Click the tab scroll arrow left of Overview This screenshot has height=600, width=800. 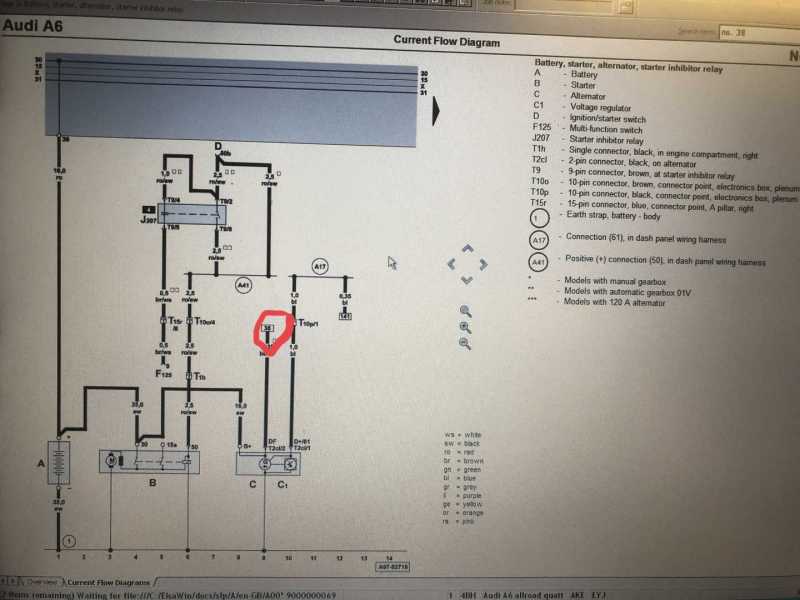pos(7,581)
